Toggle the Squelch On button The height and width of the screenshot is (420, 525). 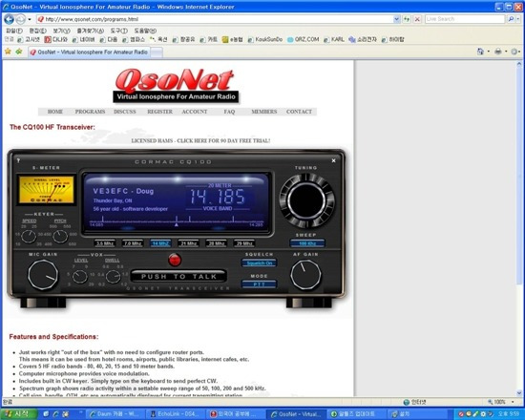pos(259,262)
